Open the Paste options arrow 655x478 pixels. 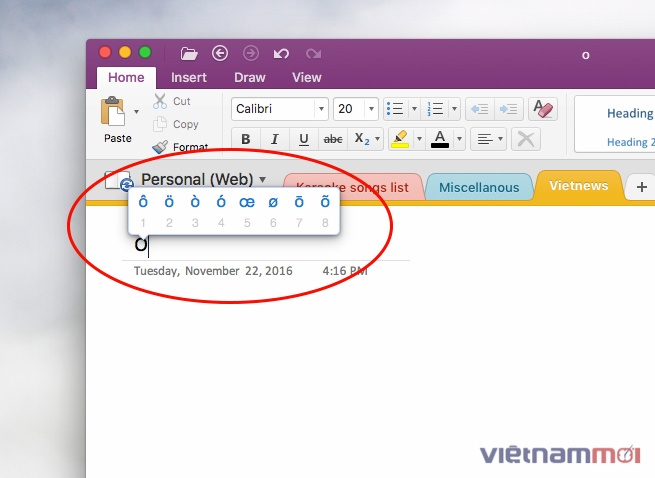coord(136,112)
